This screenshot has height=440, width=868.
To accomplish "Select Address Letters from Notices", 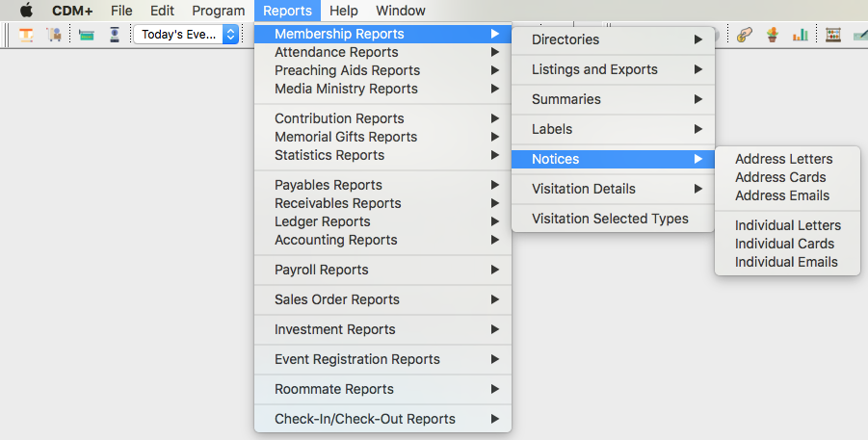I will pos(783,159).
